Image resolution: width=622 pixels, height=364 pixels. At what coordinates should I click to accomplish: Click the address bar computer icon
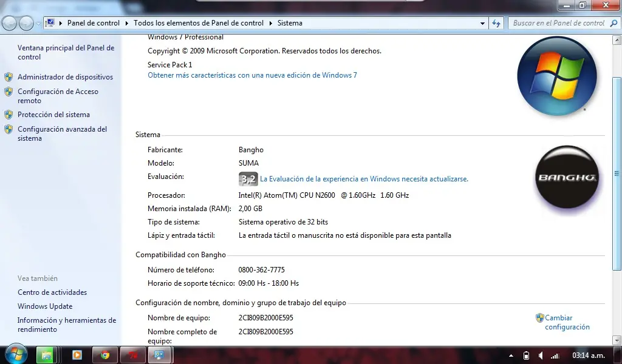50,23
